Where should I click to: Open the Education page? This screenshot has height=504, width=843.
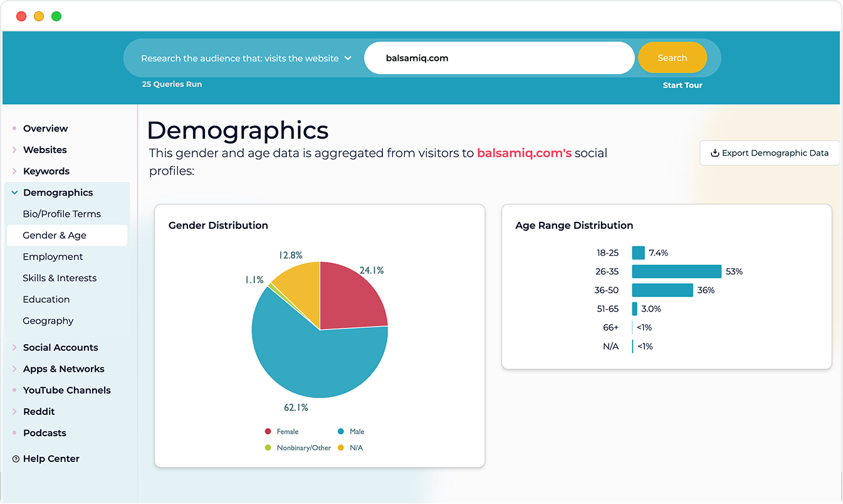(x=46, y=299)
